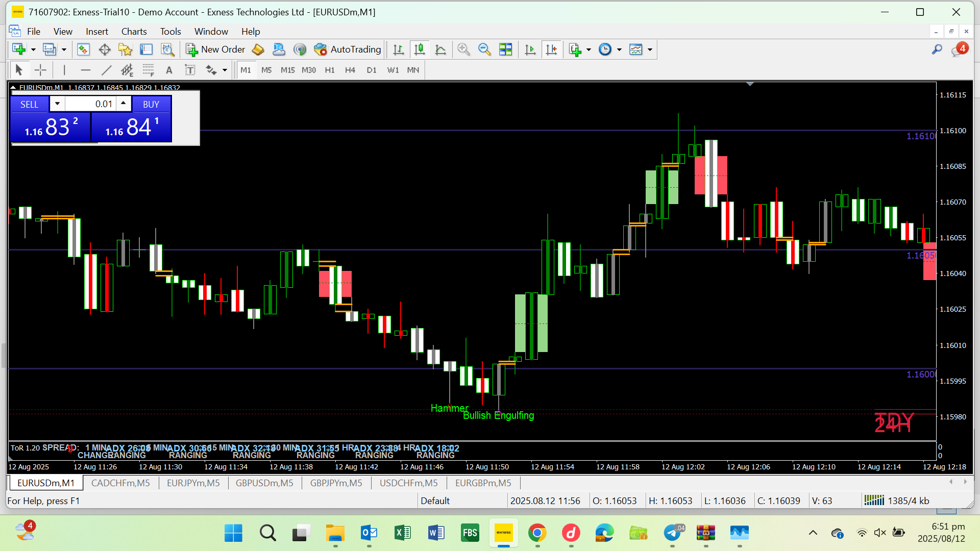Toggle chart shift

pyautogui.click(x=552, y=49)
